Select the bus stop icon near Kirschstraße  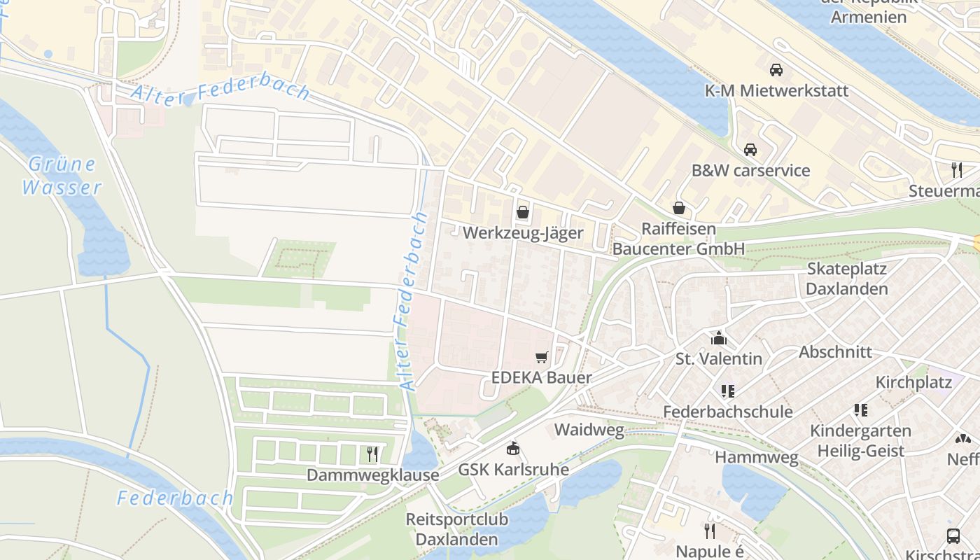pos(953,537)
